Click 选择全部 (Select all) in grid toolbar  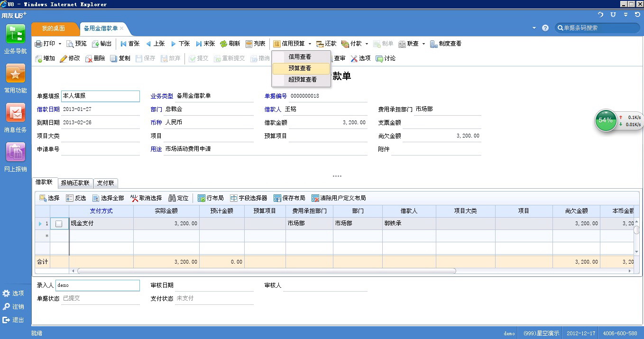pyautogui.click(x=108, y=198)
